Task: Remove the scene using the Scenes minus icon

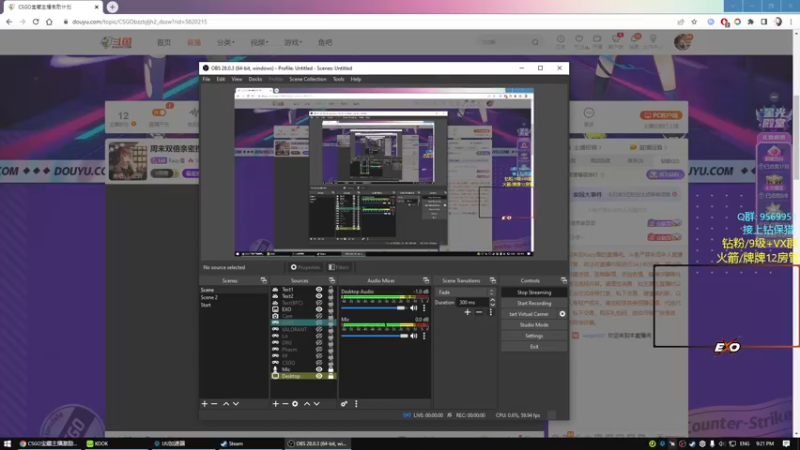Action: (x=214, y=404)
